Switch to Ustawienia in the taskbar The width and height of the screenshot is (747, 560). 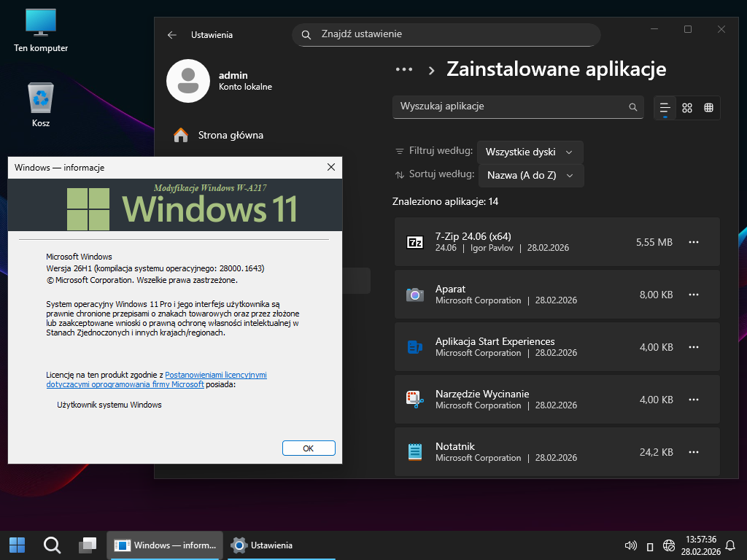(x=263, y=545)
